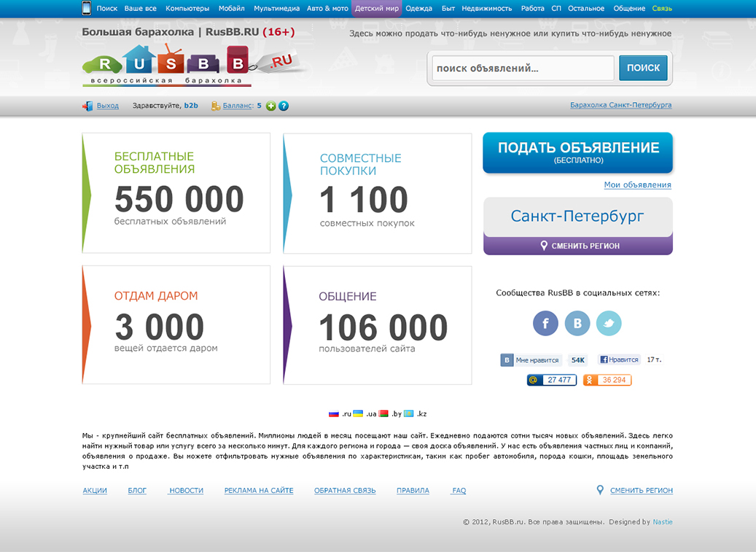756x552 pixels.
Task: Click VK 'Мне нравится' like button
Action: 531,360
